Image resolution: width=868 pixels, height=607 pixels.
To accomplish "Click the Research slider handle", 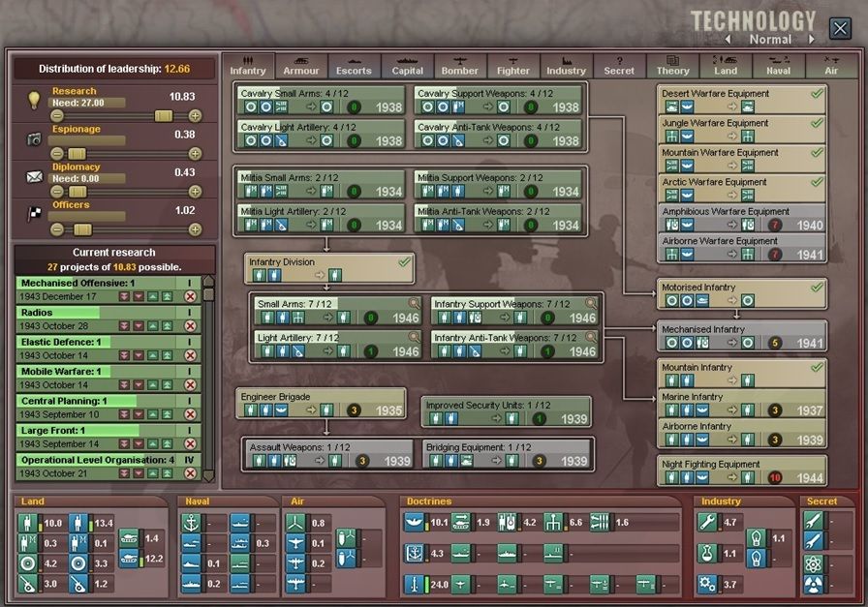I will 164,115.
